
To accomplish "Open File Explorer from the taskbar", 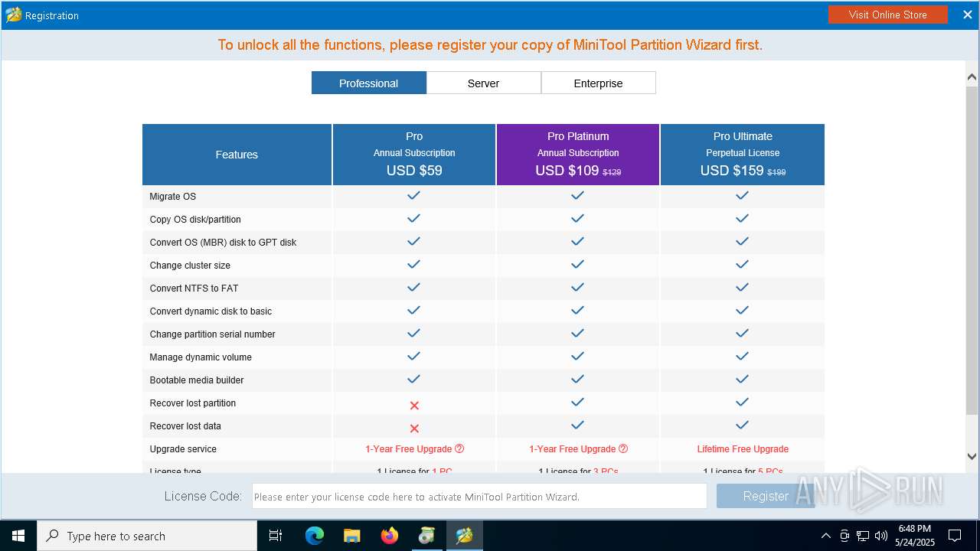I will (x=352, y=536).
